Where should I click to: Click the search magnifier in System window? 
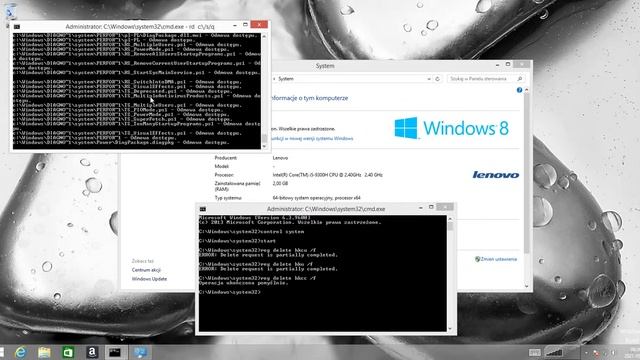(520, 79)
